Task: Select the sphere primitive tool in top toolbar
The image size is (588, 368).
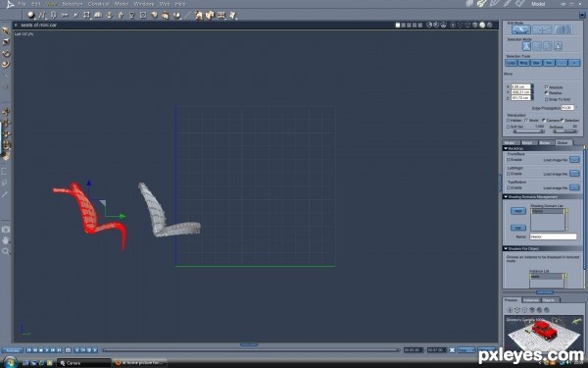Action: point(30,15)
